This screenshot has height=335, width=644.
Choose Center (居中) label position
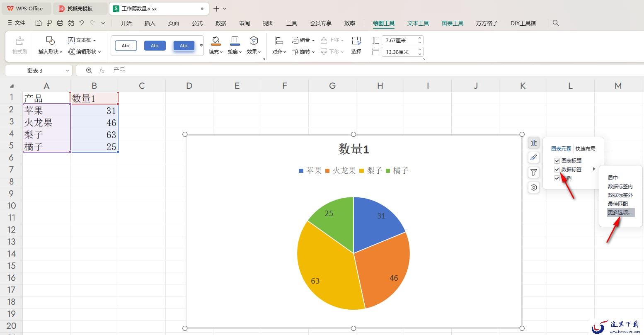(613, 177)
